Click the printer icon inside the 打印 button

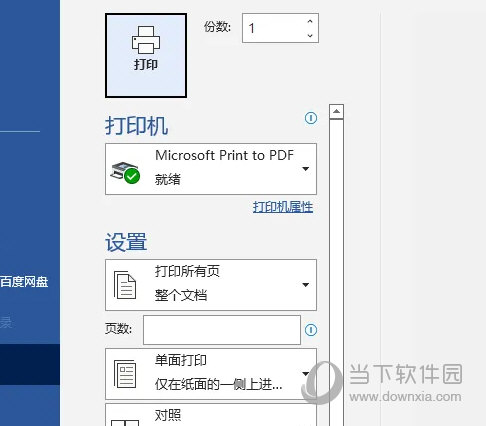coord(146,40)
